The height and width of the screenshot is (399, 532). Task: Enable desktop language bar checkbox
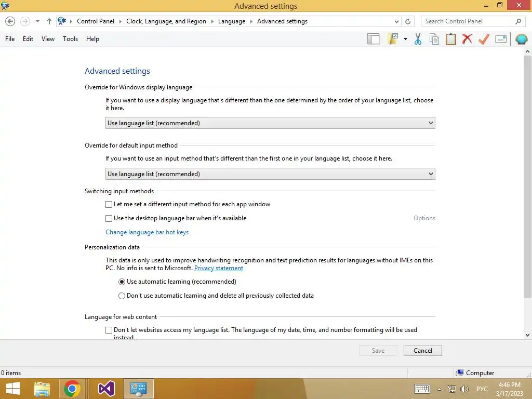pyautogui.click(x=109, y=219)
